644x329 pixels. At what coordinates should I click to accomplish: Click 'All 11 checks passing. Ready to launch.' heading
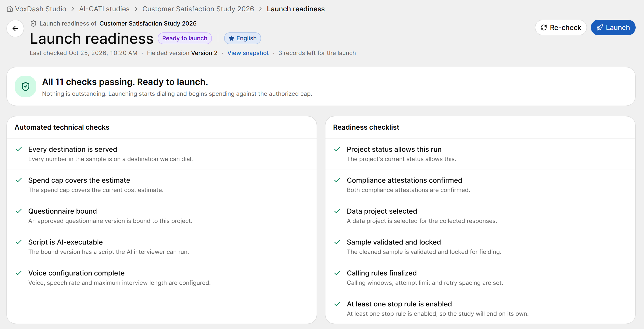(x=125, y=82)
